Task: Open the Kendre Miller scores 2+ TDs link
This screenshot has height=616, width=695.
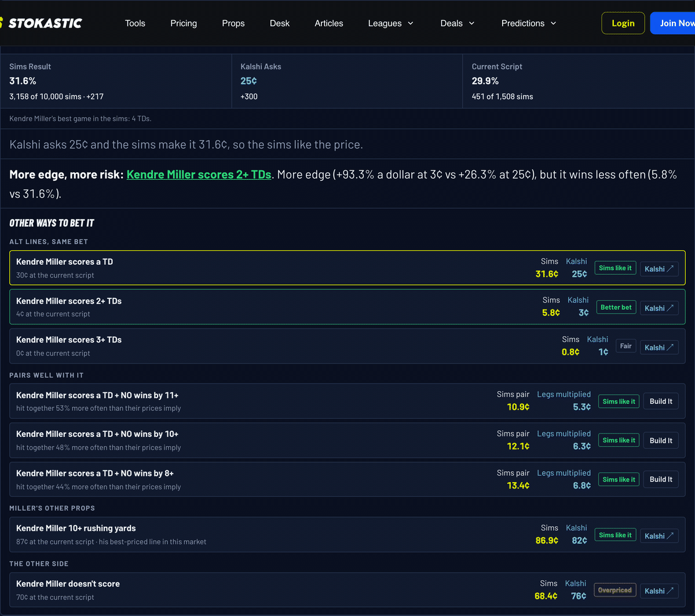Action: pyautogui.click(x=199, y=174)
